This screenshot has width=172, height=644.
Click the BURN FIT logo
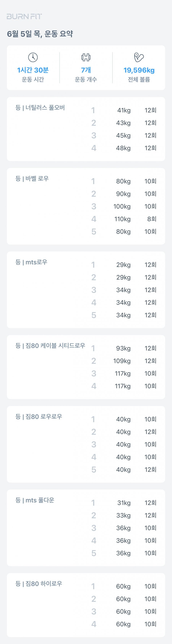(x=24, y=16)
